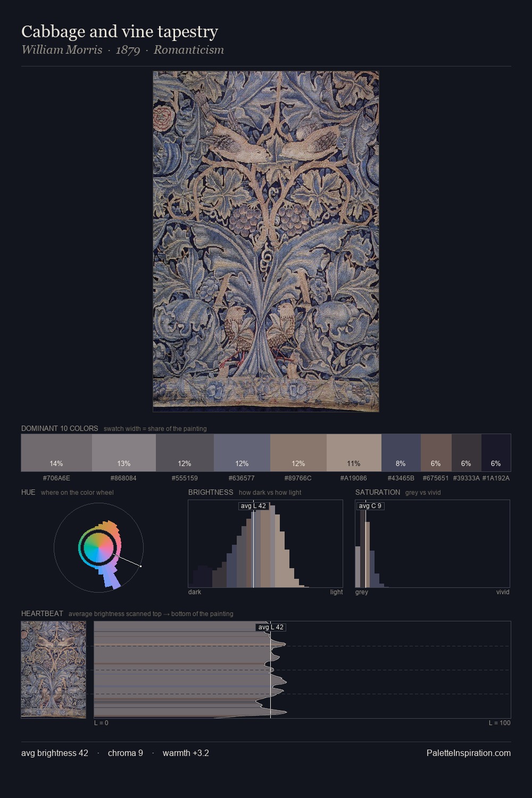Click the SATURATION section heading
The image size is (532, 798).
click(x=378, y=492)
